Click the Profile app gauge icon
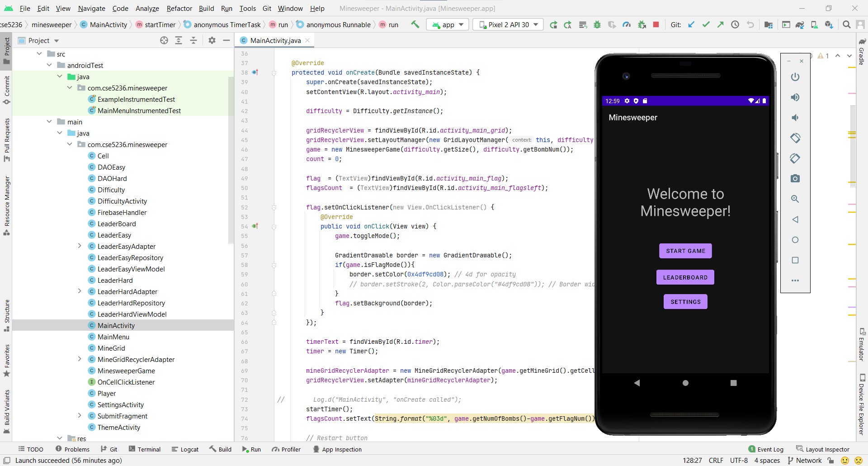This screenshot has height=466, width=868. click(627, 24)
